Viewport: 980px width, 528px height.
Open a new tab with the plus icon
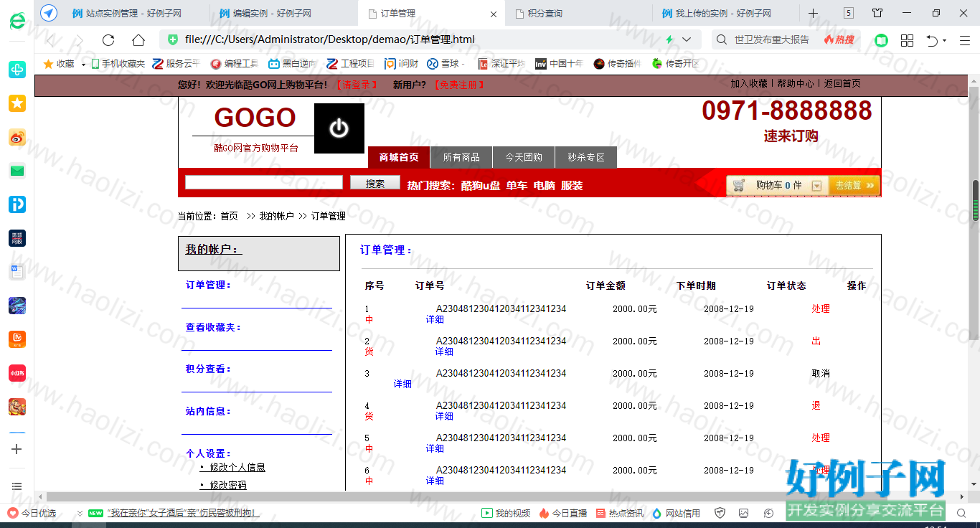[x=813, y=13]
